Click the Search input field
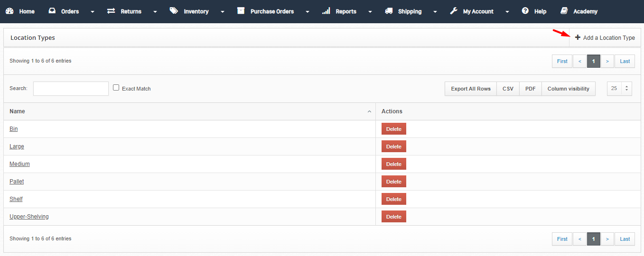644x256 pixels. click(x=71, y=89)
